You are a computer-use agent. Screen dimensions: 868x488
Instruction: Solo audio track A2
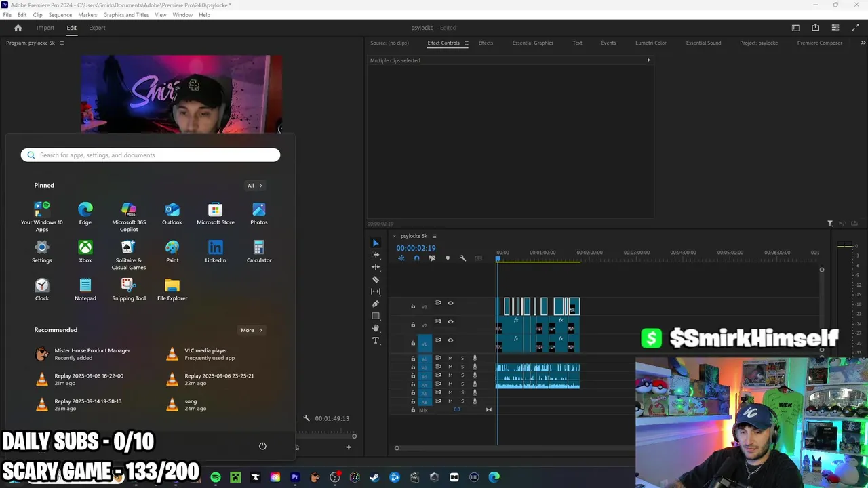tap(462, 367)
